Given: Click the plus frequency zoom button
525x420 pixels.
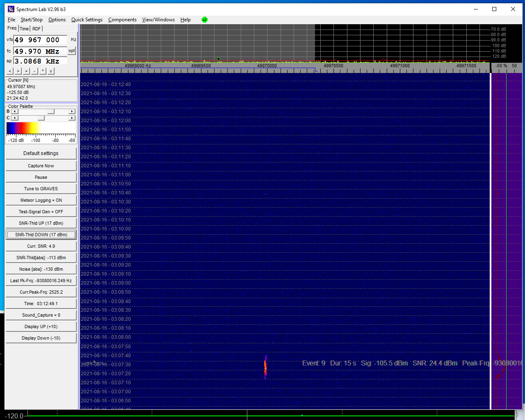Looking at the screenshot, I should point(26,71).
